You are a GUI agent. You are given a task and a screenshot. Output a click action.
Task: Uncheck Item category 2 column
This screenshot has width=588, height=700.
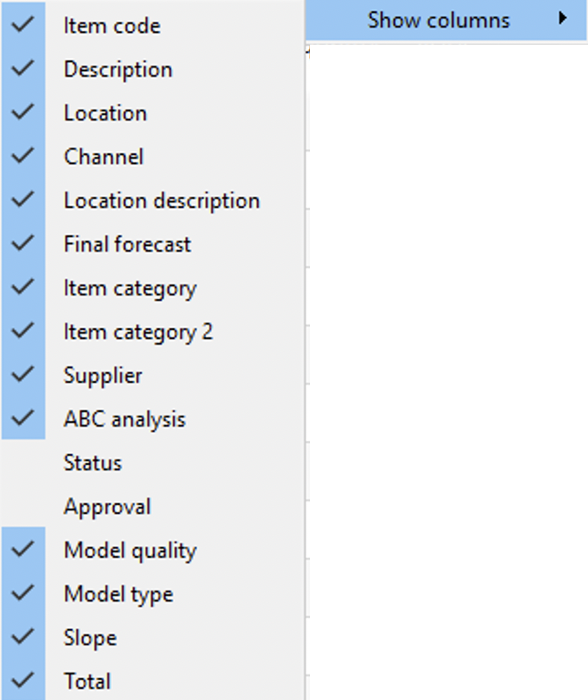pos(138,332)
